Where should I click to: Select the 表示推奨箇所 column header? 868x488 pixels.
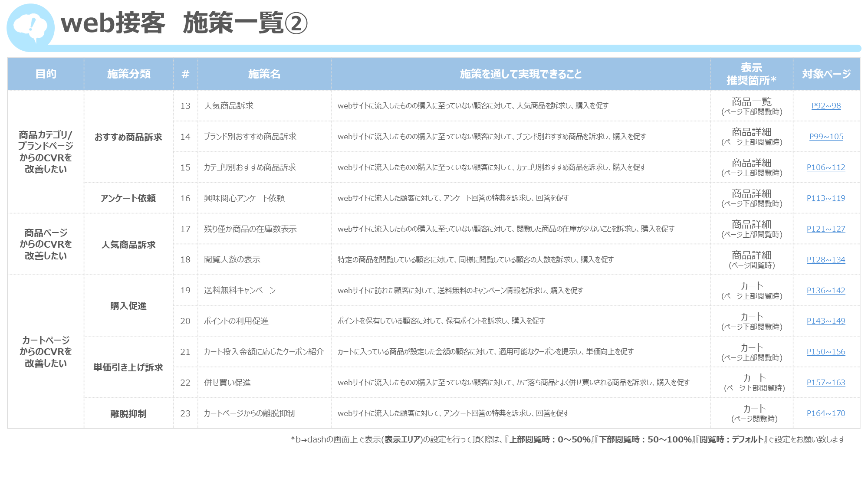click(x=751, y=74)
